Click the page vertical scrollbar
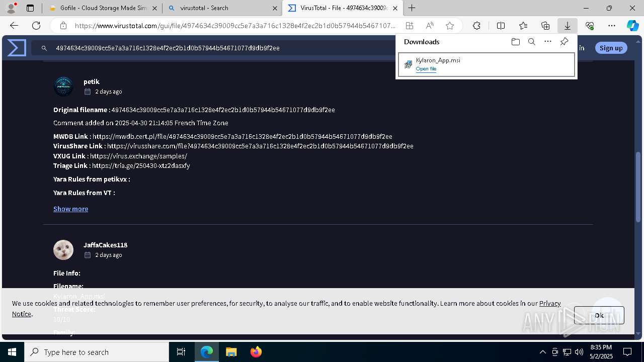Image resolution: width=644 pixels, height=362 pixels. [639, 186]
